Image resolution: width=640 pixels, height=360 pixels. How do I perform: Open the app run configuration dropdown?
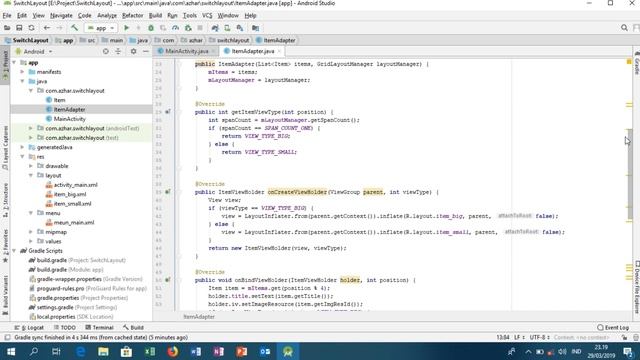tap(100, 28)
